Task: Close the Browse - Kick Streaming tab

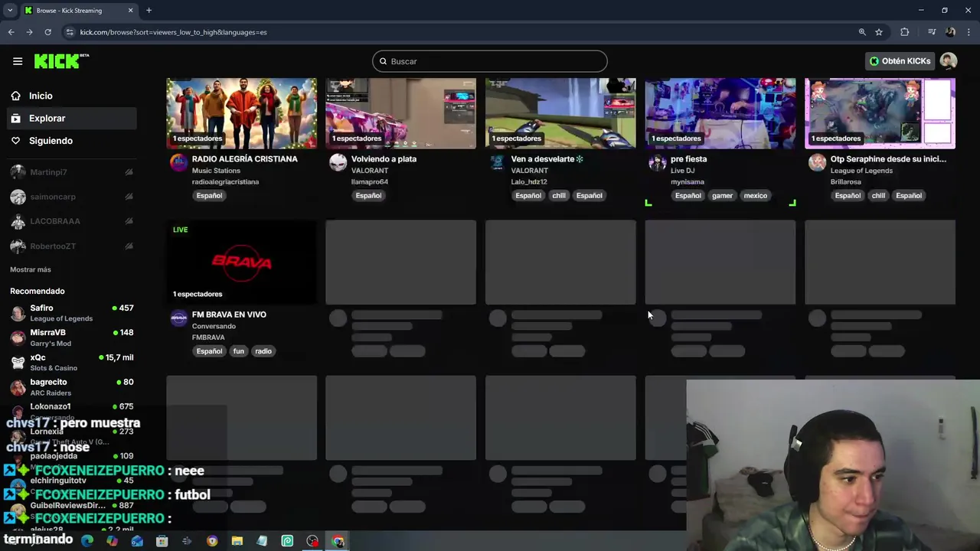Action: click(130, 11)
